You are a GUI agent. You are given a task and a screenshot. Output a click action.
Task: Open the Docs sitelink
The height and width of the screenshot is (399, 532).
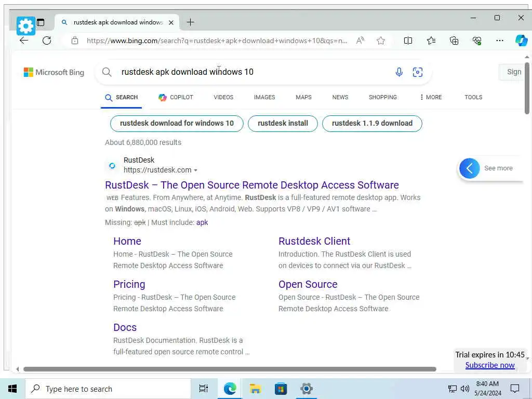(x=125, y=327)
